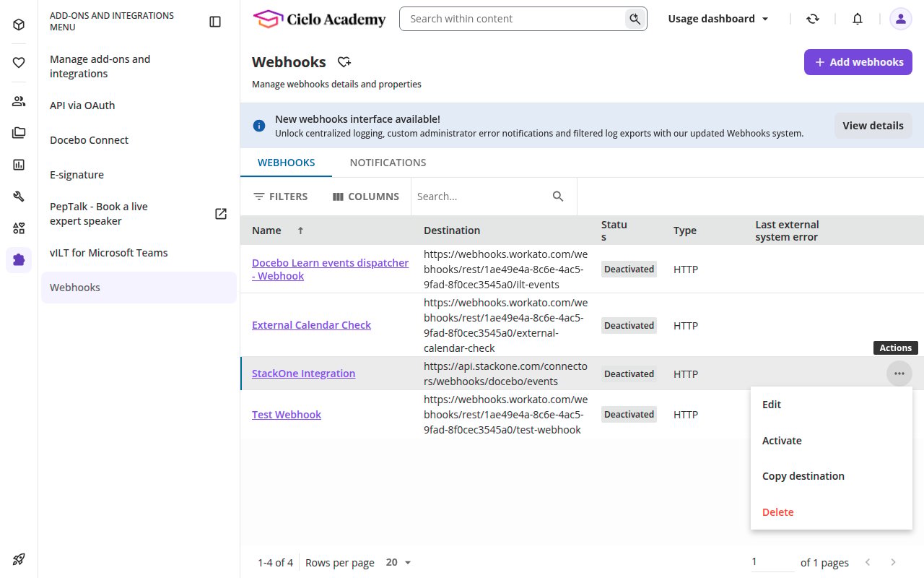
Task: Choose Delete from the actions menu
Action: (832, 512)
